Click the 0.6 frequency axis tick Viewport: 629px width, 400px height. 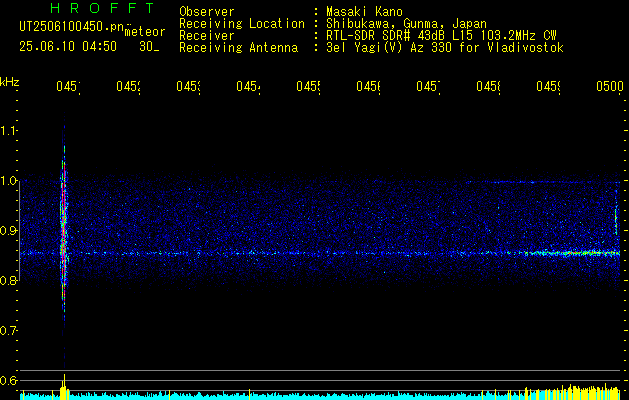click(x=8, y=380)
